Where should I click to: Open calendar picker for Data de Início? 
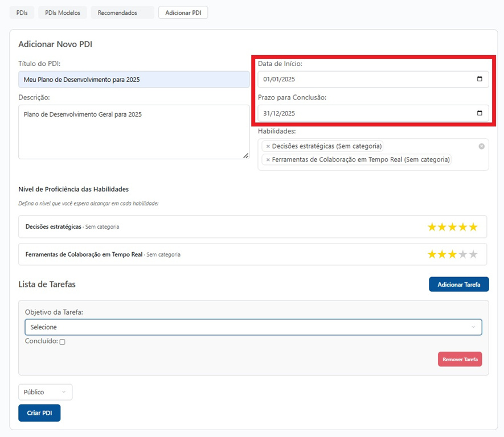480,79
